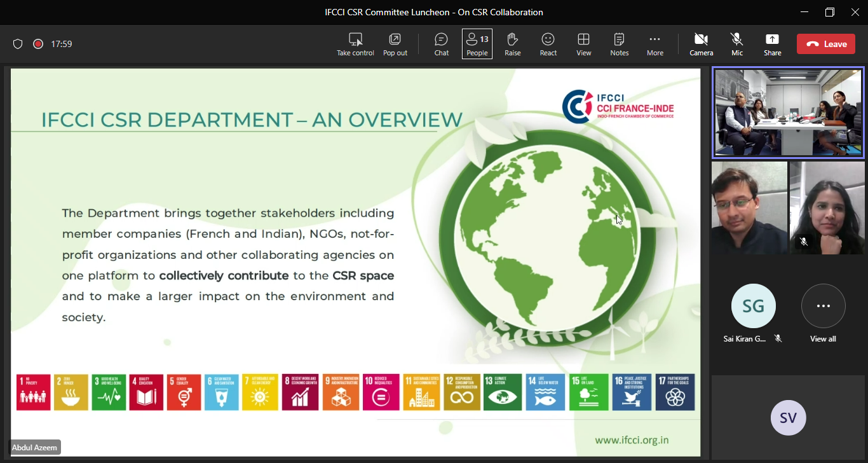Click the shield privacy icon

point(18,44)
